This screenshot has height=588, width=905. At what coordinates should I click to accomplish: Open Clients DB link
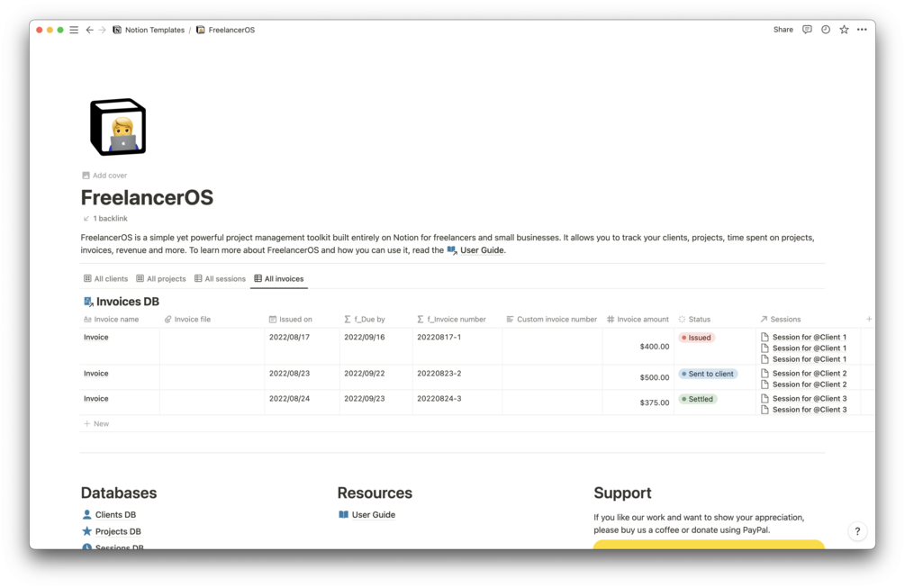[x=110, y=515]
